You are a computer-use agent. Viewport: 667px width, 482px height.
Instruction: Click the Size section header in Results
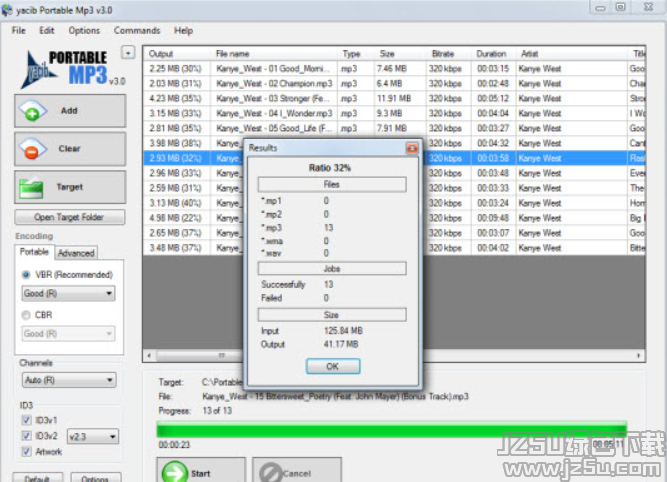(332, 315)
